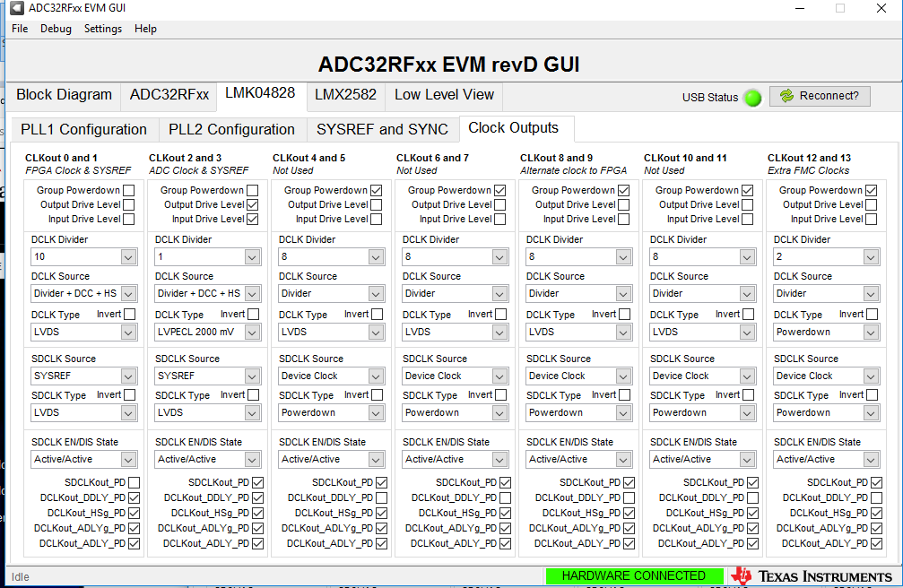This screenshot has height=588, width=903.
Task: Uncheck Group Powerdown for CLKout 4 and 5
Action: 376,190
